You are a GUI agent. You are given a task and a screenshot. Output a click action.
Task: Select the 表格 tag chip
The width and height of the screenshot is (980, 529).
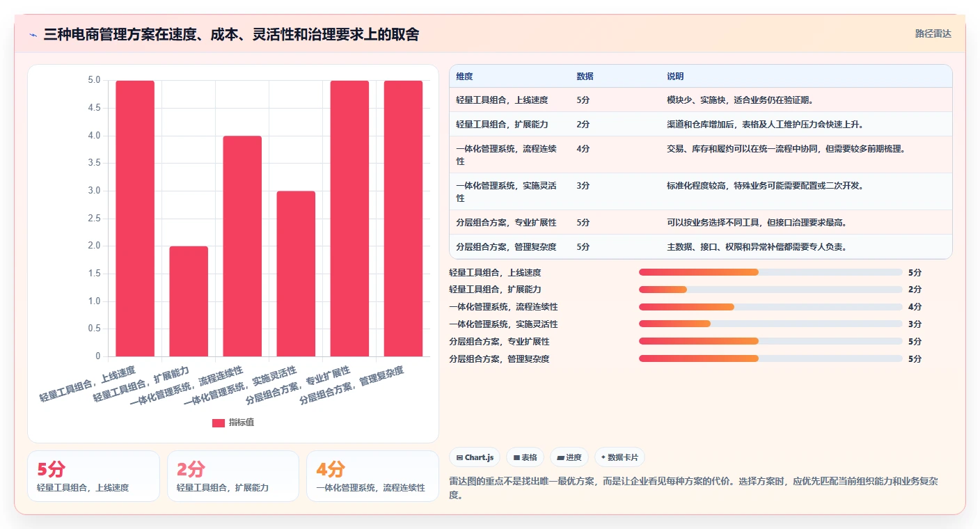pyautogui.click(x=525, y=457)
